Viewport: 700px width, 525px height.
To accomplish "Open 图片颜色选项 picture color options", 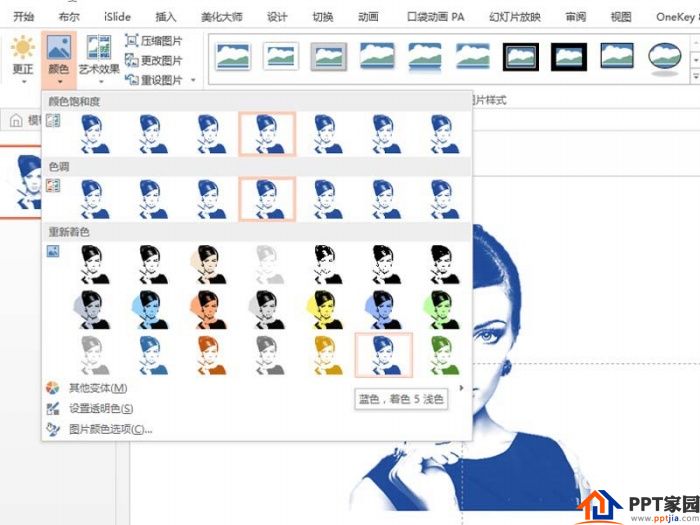I will tap(111, 429).
